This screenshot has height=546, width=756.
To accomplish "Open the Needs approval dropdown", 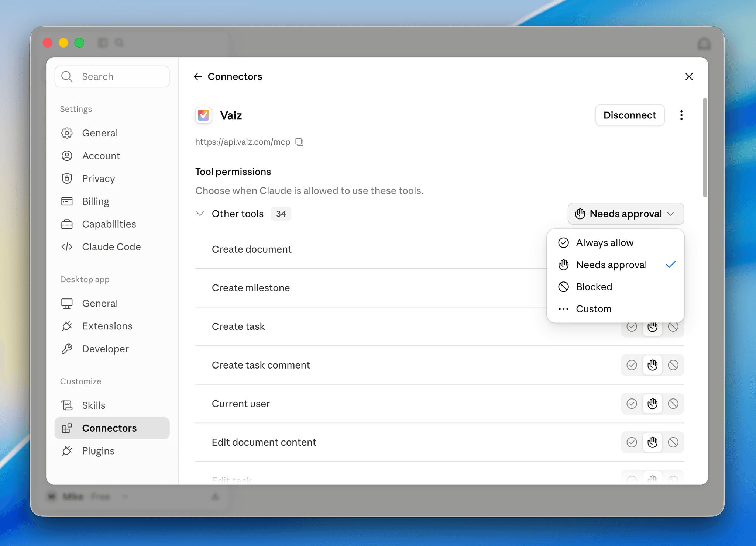I will point(626,214).
